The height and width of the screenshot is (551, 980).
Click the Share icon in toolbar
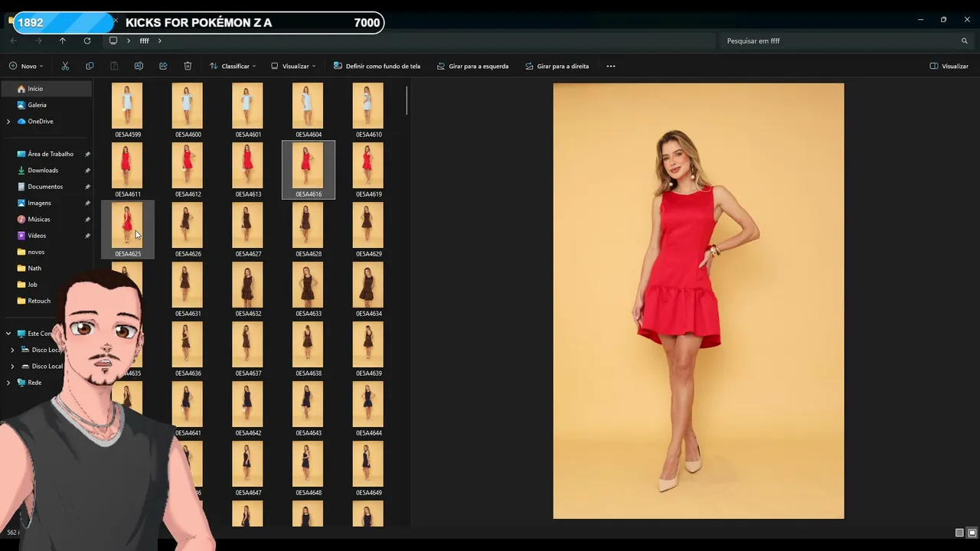(163, 66)
